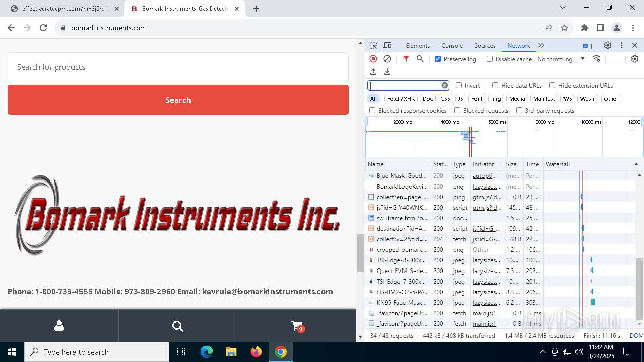Share this page icon
The image size is (644, 362).
548,28
